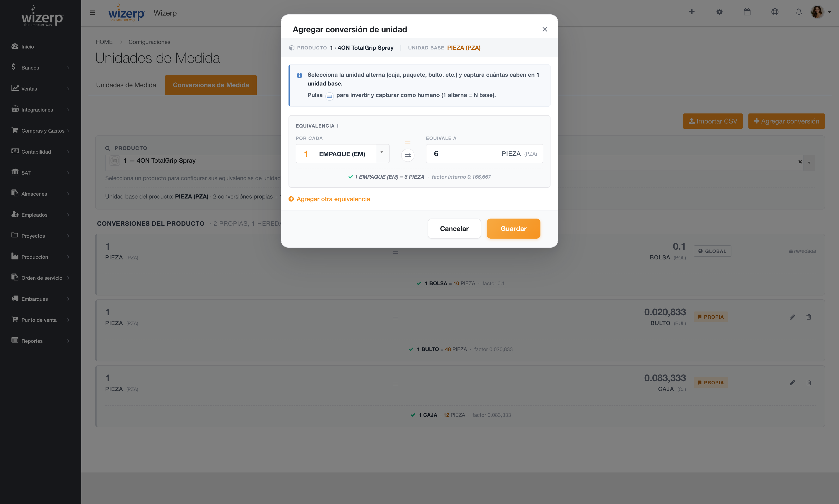Delete the BULTO conversion with trash icon

(x=808, y=317)
